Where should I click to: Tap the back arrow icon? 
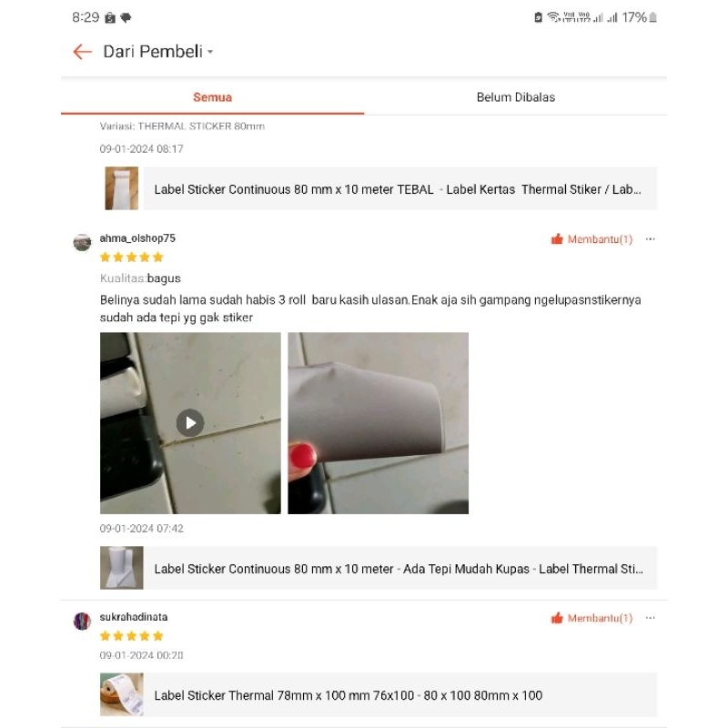[x=83, y=52]
